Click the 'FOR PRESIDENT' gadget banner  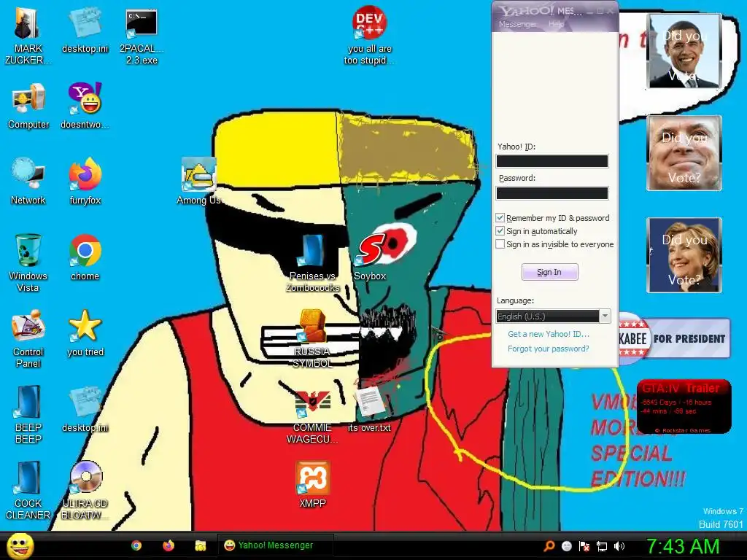pos(675,338)
